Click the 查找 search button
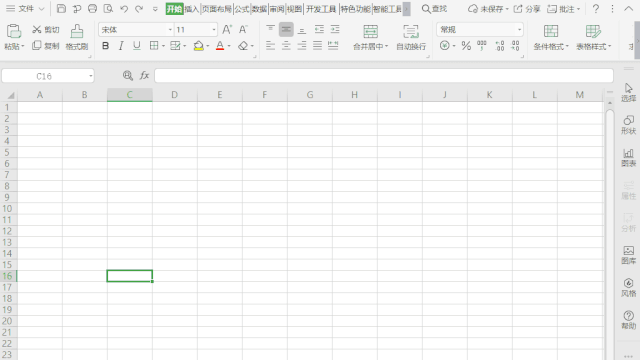This screenshot has height=360, width=640. (x=434, y=9)
